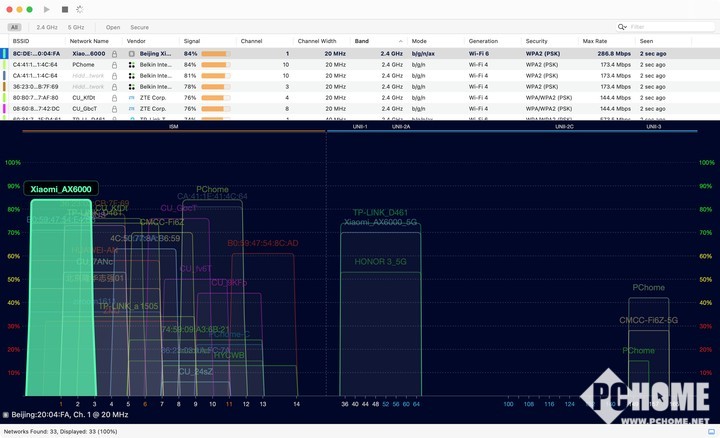Click the B0:59:47:54:8C:AD chart label
Image resolution: width=720 pixels, height=438 pixels.
coord(263,243)
